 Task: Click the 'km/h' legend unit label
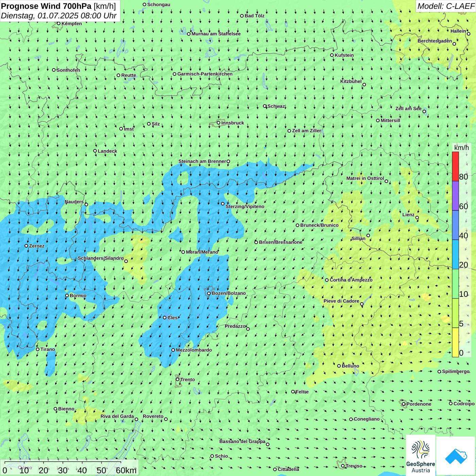[461, 148]
